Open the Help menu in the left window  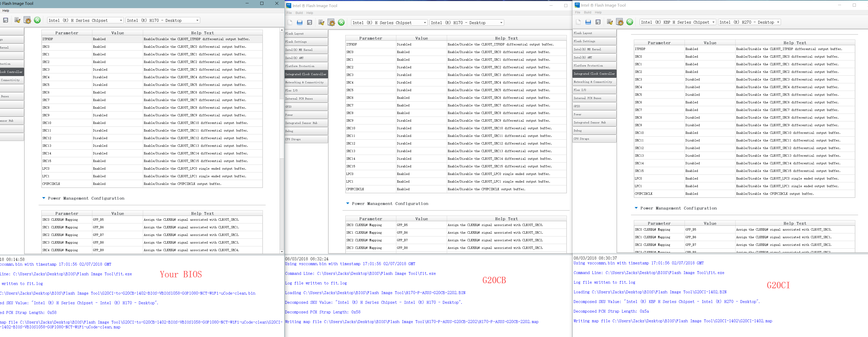coord(6,11)
